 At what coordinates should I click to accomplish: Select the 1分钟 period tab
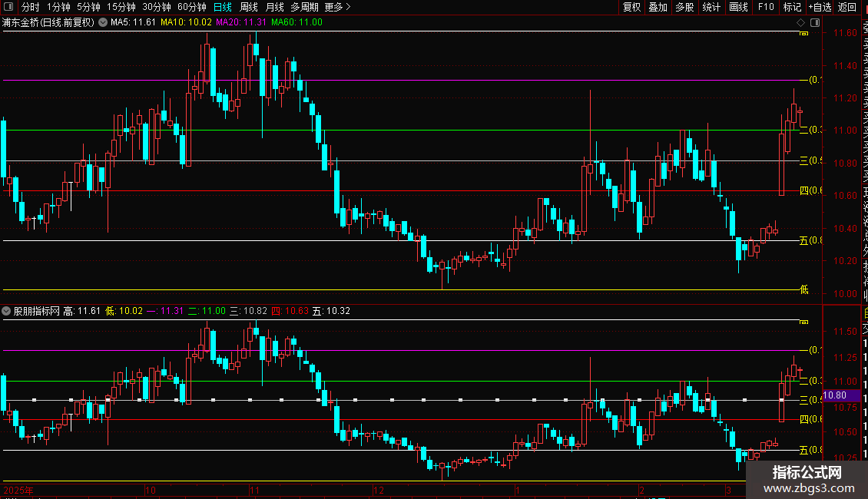pos(58,7)
